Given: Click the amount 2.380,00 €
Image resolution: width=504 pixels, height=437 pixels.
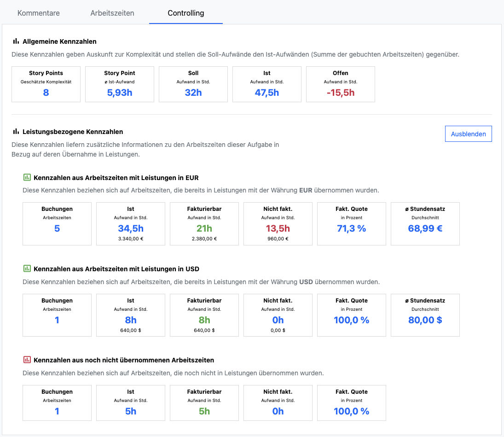Looking at the screenshot, I should 204,239.
